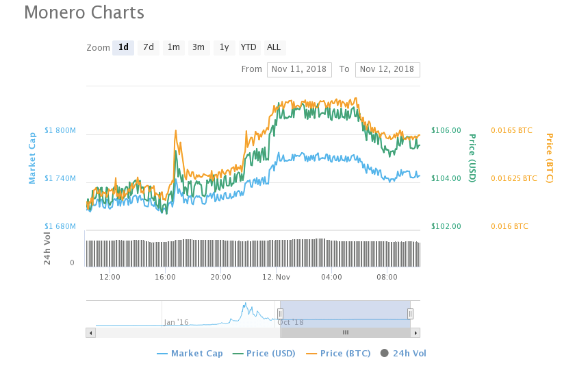Zoom chart to 1y

[224, 47]
